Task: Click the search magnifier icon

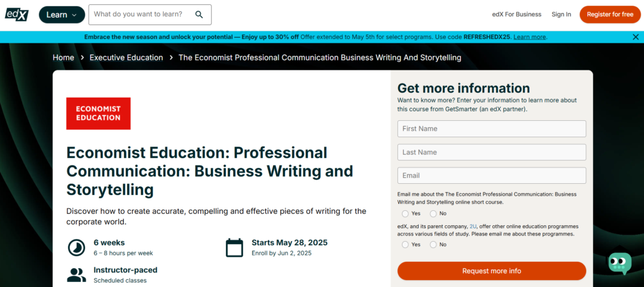Action: (x=199, y=14)
